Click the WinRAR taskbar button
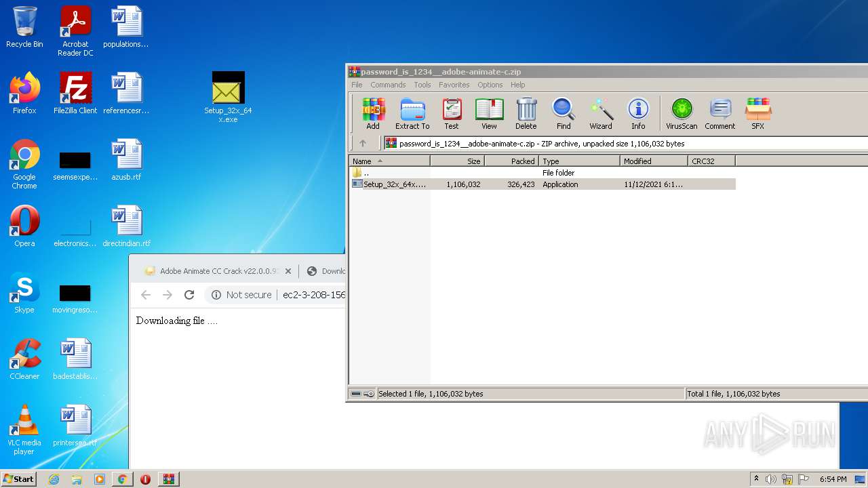The height and width of the screenshot is (488, 868). pyautogui.click(x=168, y=479)
